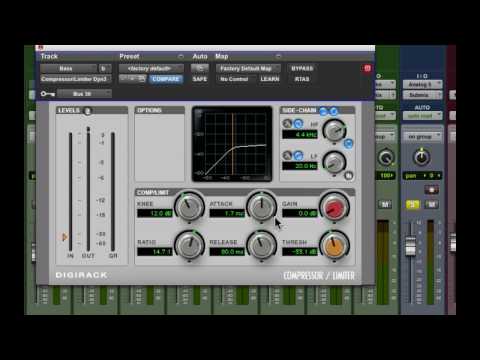Click the ATTACK value field 1.7 ms

pyautogui.click(x=227, y=213)
